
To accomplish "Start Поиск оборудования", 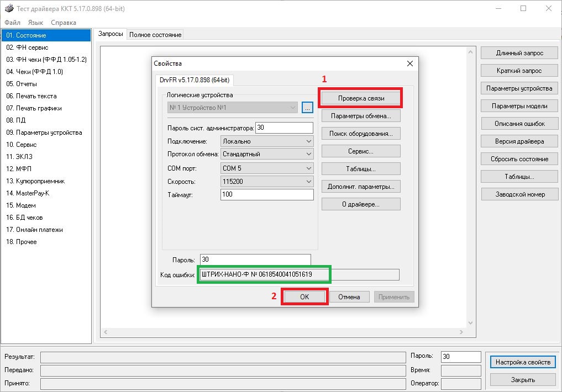I will pyautogui.click(x=361, y=134).
